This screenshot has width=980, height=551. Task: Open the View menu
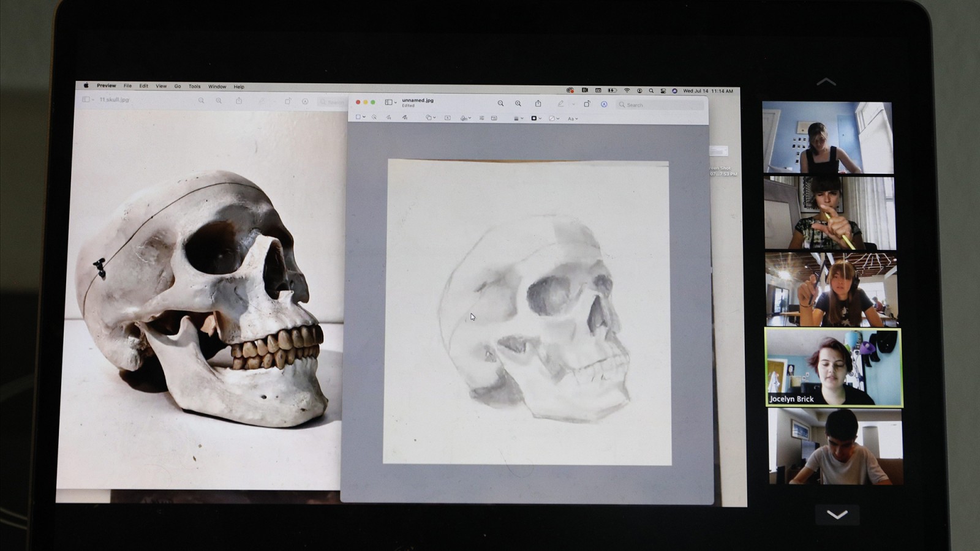[161, 86]
